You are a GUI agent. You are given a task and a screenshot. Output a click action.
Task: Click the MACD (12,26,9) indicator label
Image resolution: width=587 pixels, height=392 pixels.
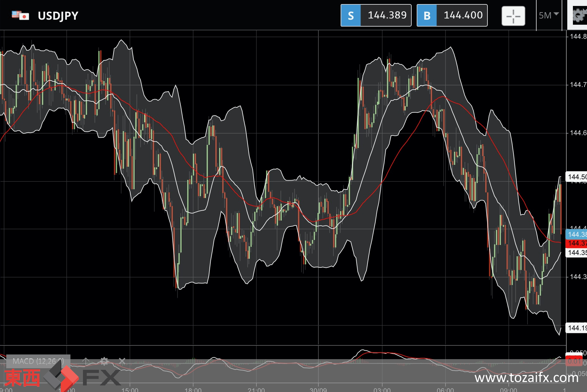point(38,361)
